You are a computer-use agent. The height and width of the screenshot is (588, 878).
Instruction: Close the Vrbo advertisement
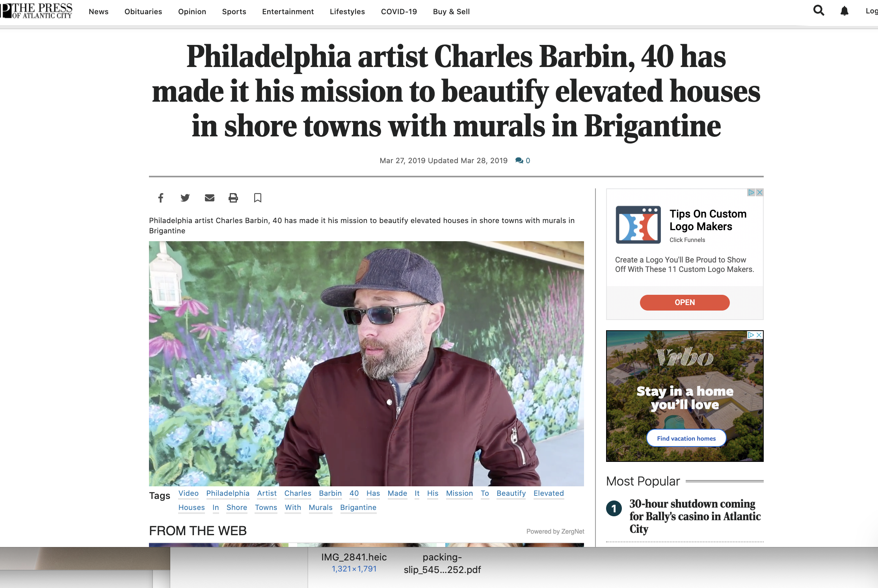(x=759, y=335)
